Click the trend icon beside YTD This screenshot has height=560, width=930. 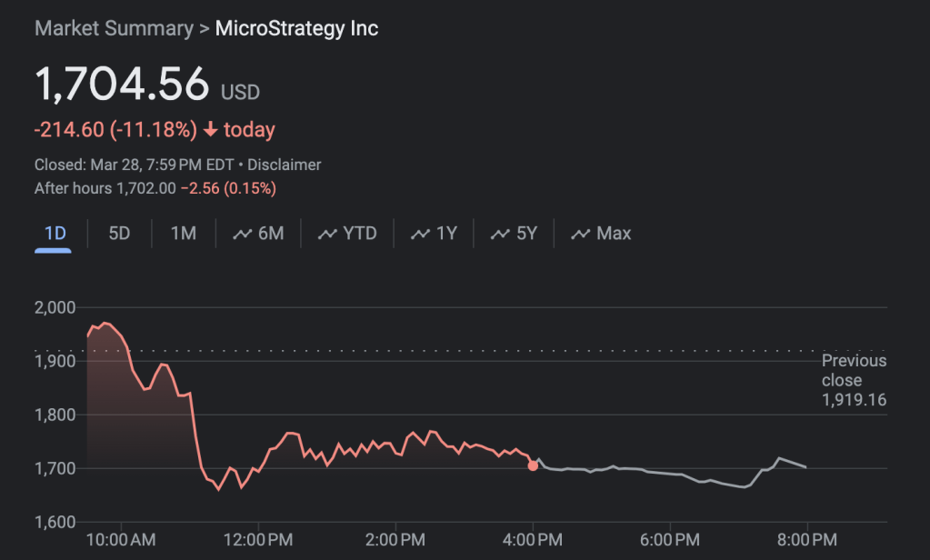[327, 235]
